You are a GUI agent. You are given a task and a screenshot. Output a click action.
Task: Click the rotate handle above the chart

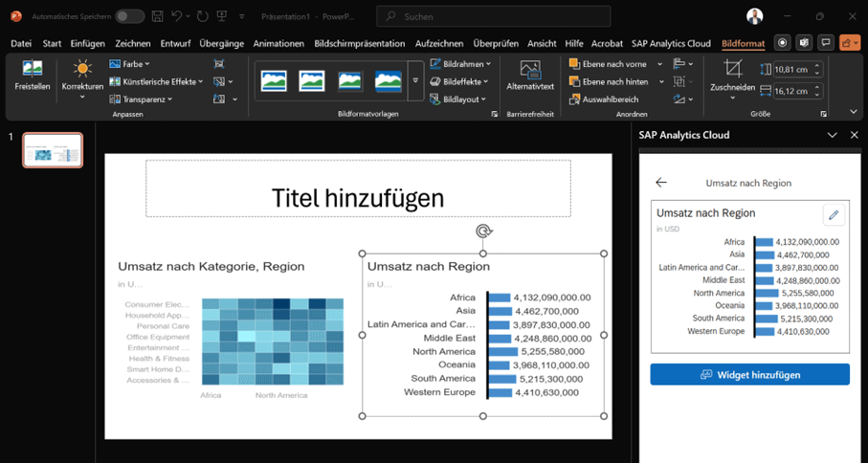(x=484, y=231)
